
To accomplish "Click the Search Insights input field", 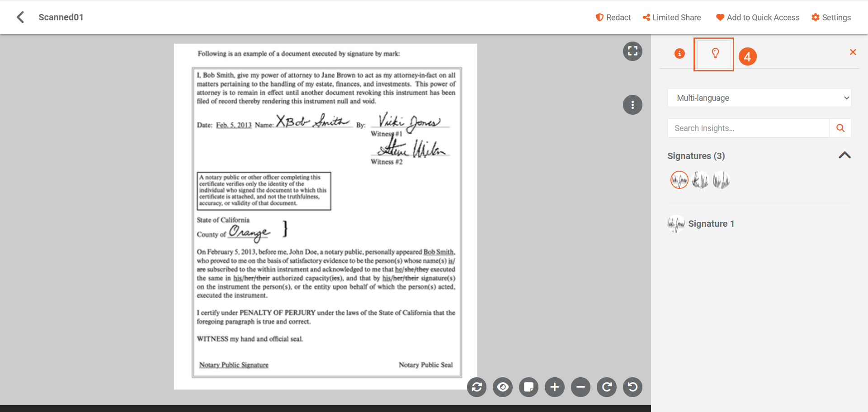I will pos(748,128).
